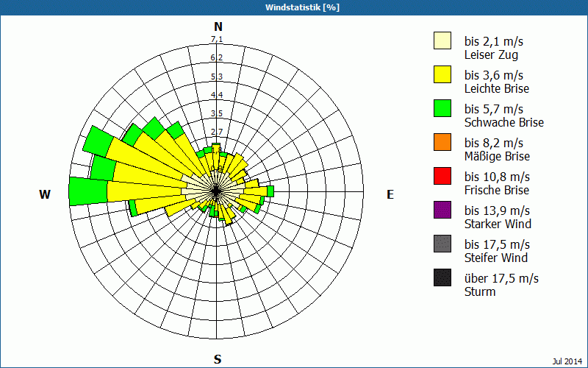This screenshot has height=368, width=588.
Task: Click the red 'Frische Brise' legend swatch
Action: pyautogui.click(x=442, y=176)
